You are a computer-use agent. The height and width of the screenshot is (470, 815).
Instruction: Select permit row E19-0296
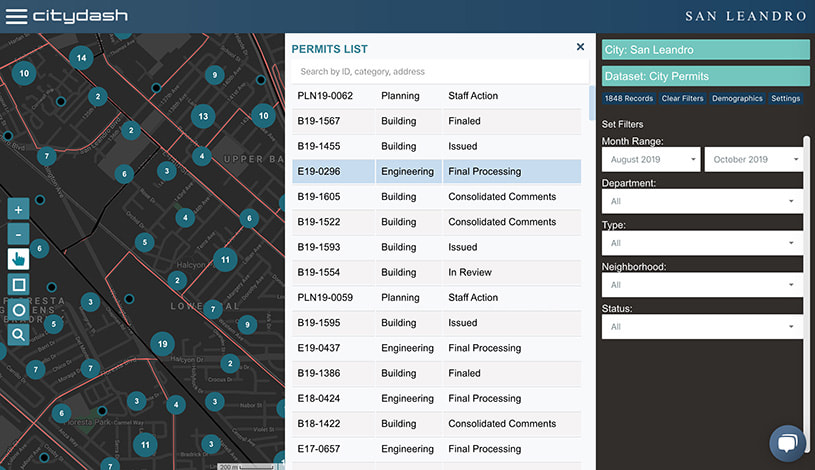pyautogui.click(x=436, y=172)
